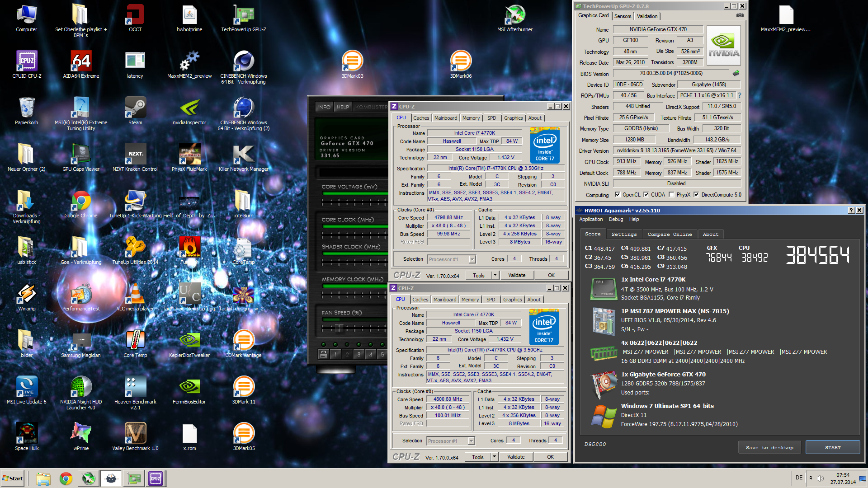
Task: Click the Afterburner profile lock icon
Action: [x=323, y=355]
